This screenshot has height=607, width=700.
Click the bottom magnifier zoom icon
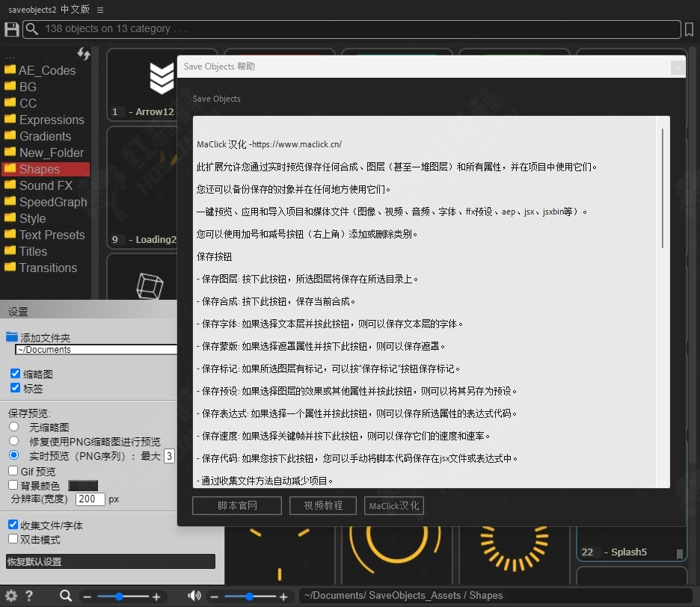click(66, 596)
